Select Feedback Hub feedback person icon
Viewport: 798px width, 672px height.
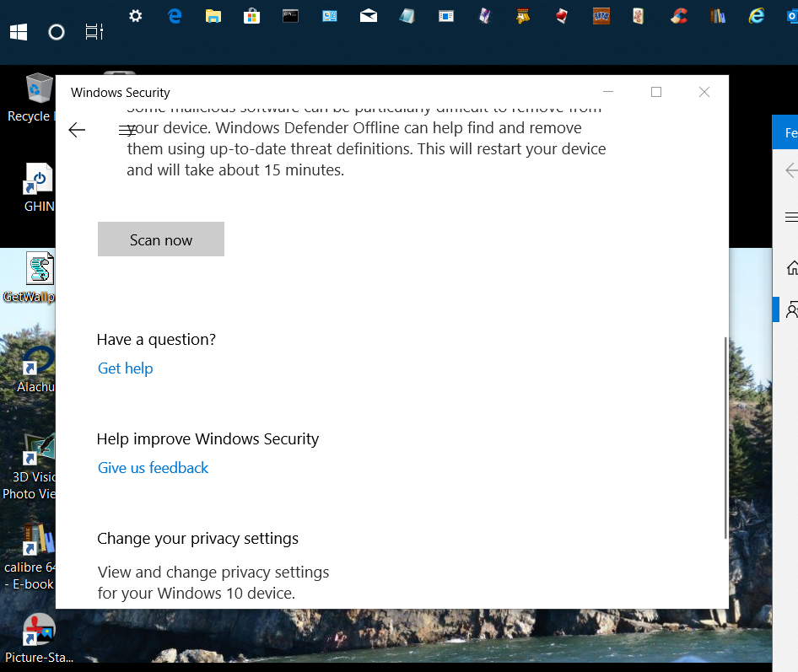(792, 309)
